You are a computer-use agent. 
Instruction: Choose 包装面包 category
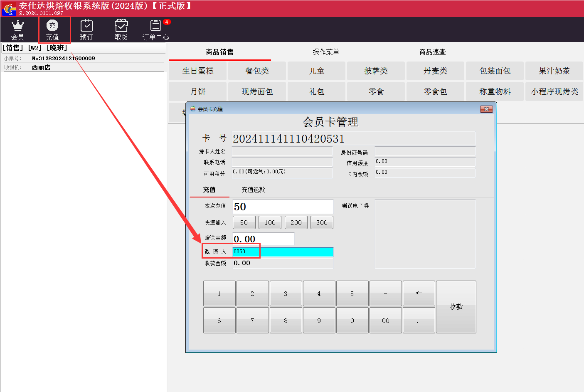[x=495, y=71]
